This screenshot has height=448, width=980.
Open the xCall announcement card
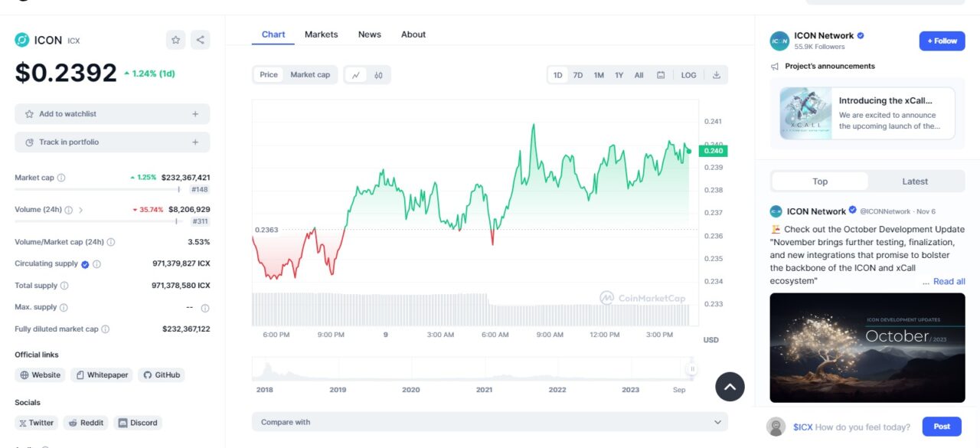867,113
